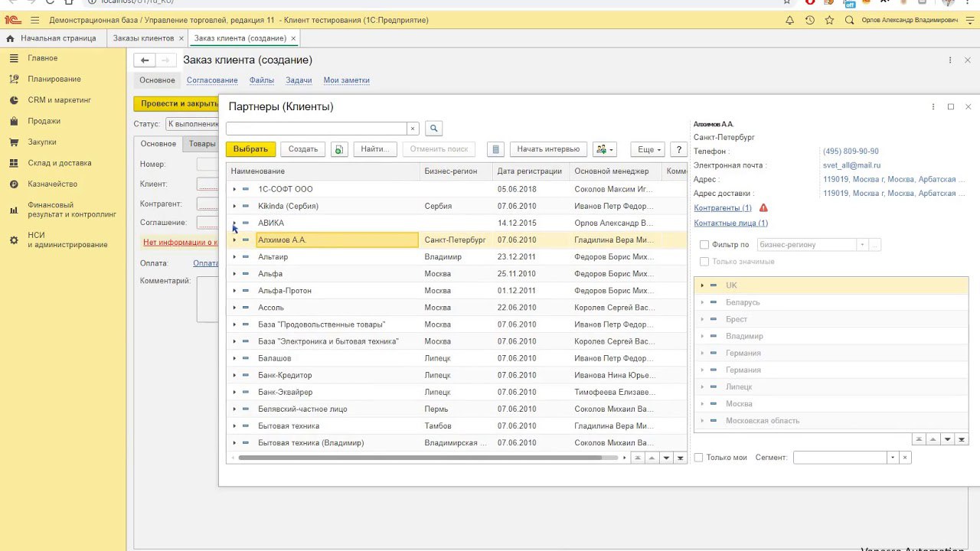Select the Московская область region
The height and width of the screenshot is (551, 980).
coord(831,421)
